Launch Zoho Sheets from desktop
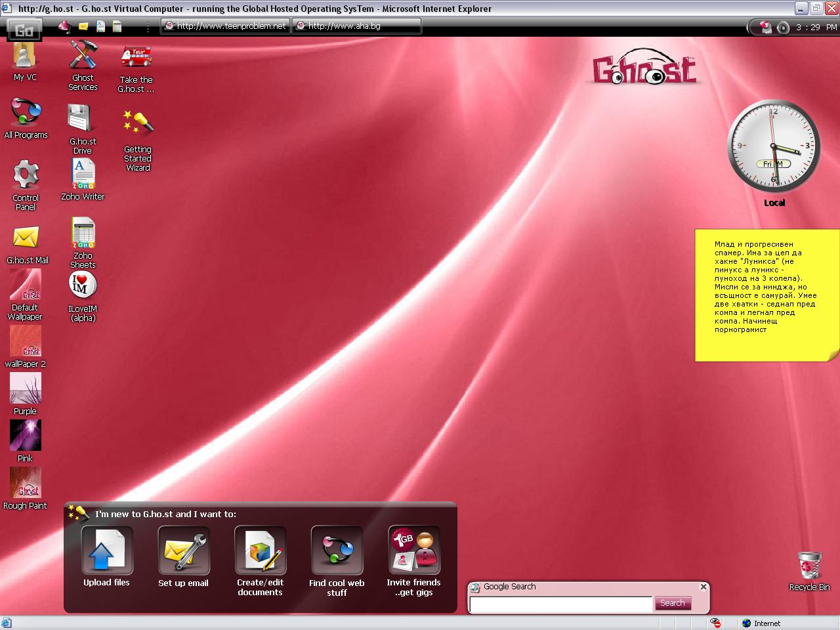The width and height of the screenshot is (840, 630). 83,243
